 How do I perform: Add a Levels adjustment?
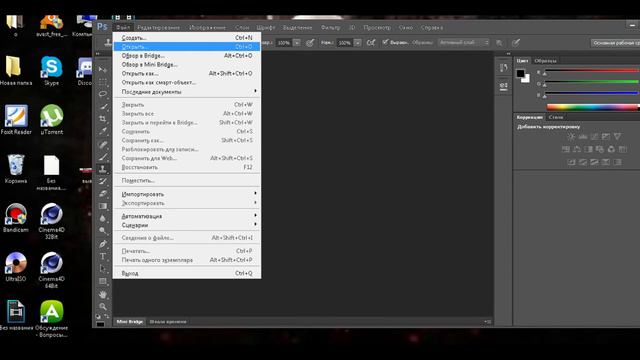(x=583, y=137)
